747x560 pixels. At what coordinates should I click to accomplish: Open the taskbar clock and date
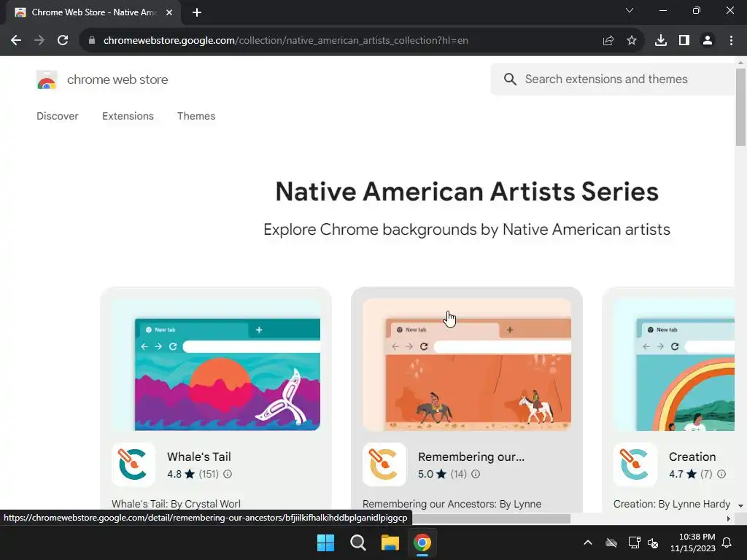[693, 542]
